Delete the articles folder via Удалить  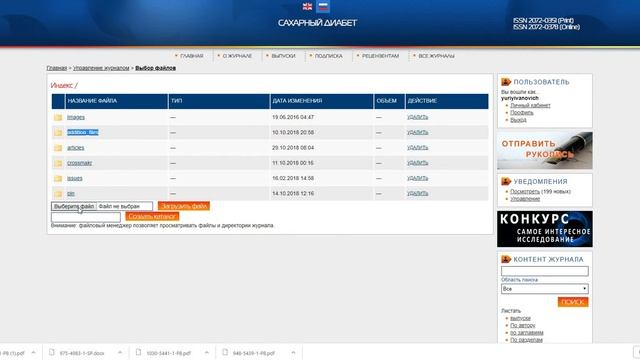point(418,148)
